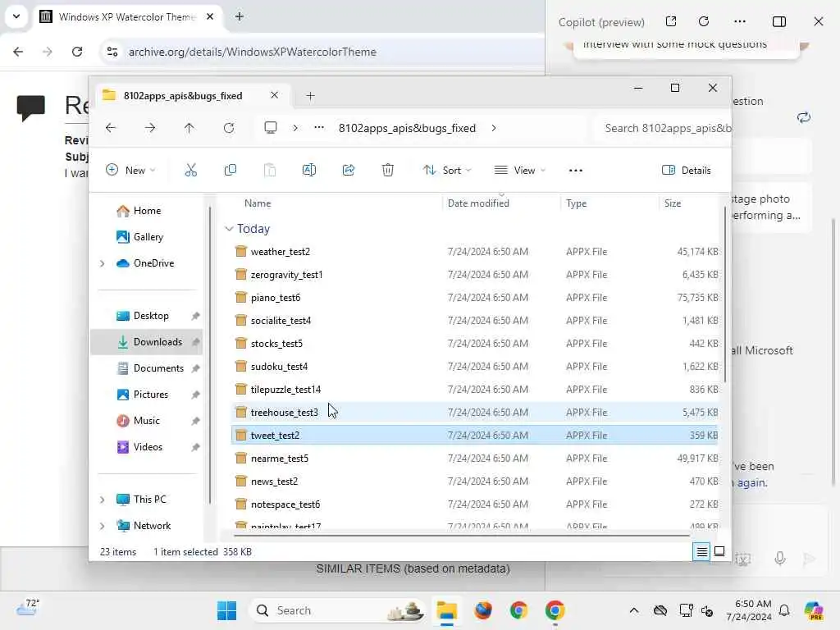Select socialite_test4 file
Screen dimensions: 840x630
pos(475,321)
